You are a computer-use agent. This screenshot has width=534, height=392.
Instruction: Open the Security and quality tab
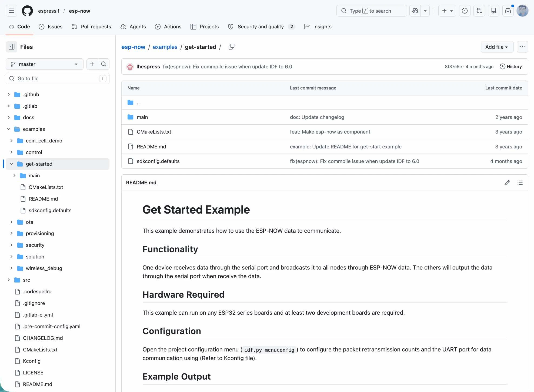(262, 26)
